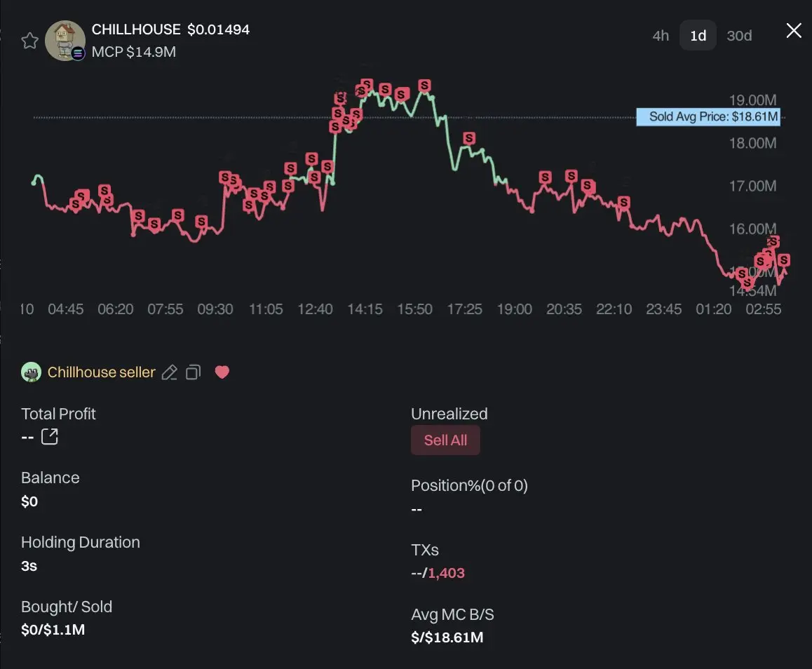Click the sell marker above 07:55

tap(178, 215)
